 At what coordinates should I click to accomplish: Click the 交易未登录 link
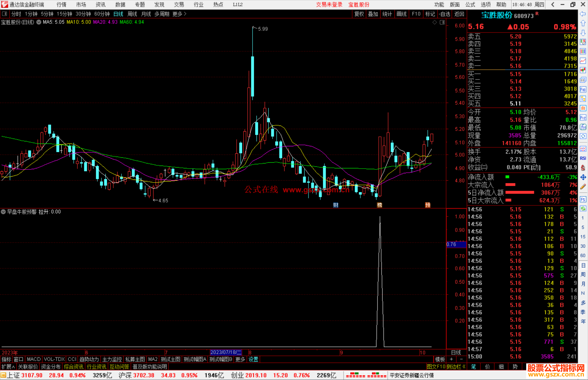click(x=329, y=5)
